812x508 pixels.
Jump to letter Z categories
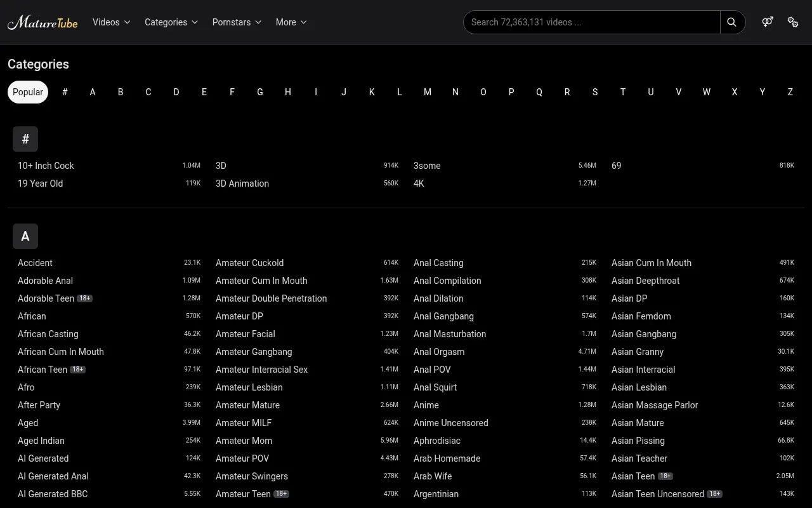[x=790, y=92]
